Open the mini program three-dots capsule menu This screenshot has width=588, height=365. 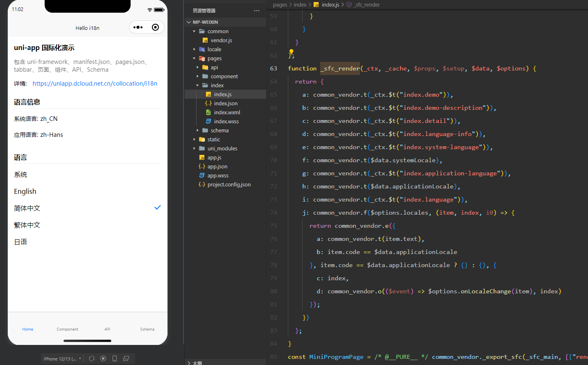(138, 27)
